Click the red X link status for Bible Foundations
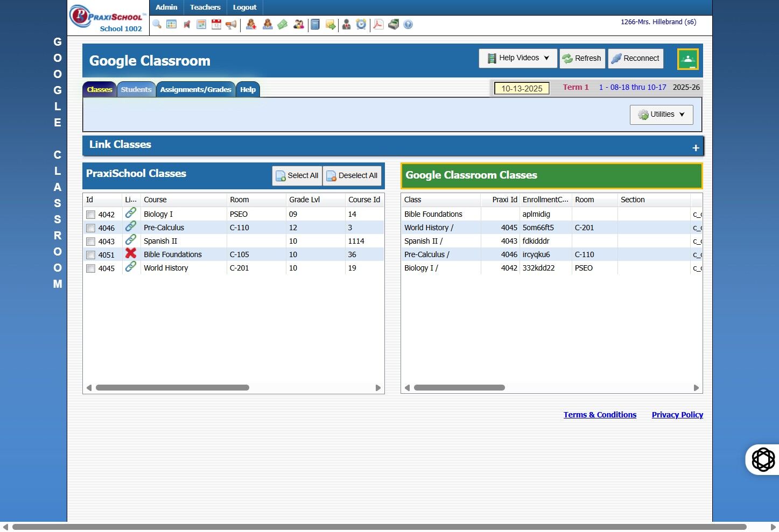Viewport: 779px width, 532px height. [x=131, y=253]
